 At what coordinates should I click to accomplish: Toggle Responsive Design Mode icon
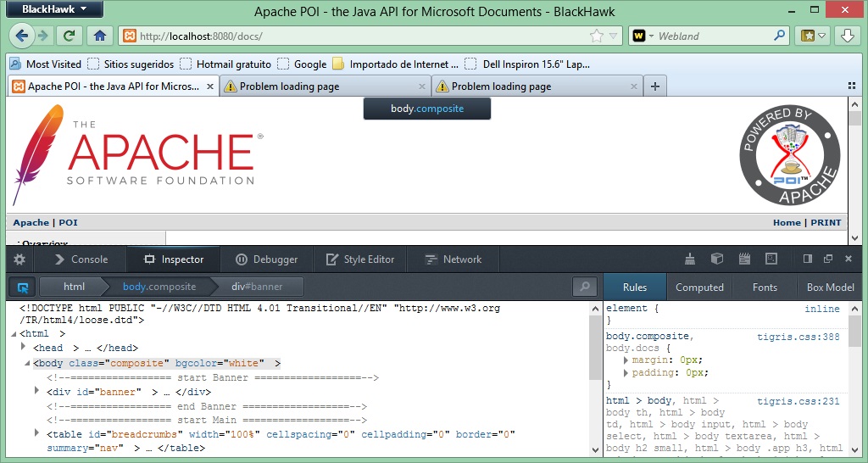[x=771, y=259]
